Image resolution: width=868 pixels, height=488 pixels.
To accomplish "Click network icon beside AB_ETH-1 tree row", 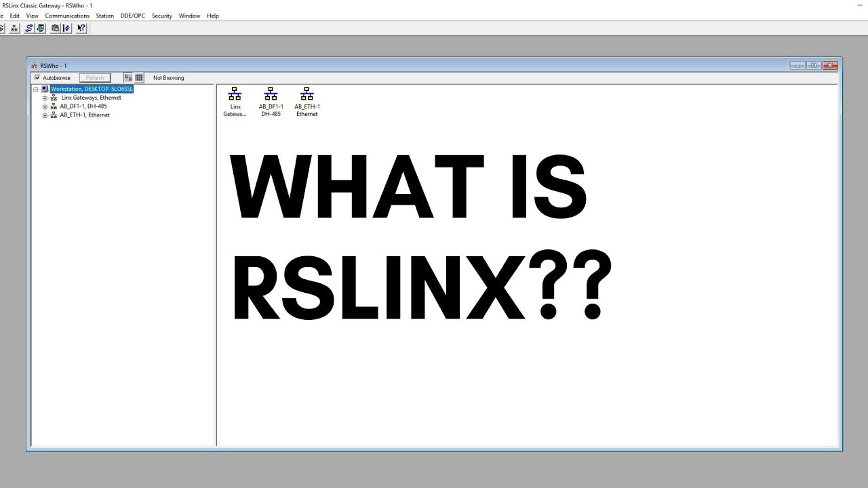I will point(54,115).
